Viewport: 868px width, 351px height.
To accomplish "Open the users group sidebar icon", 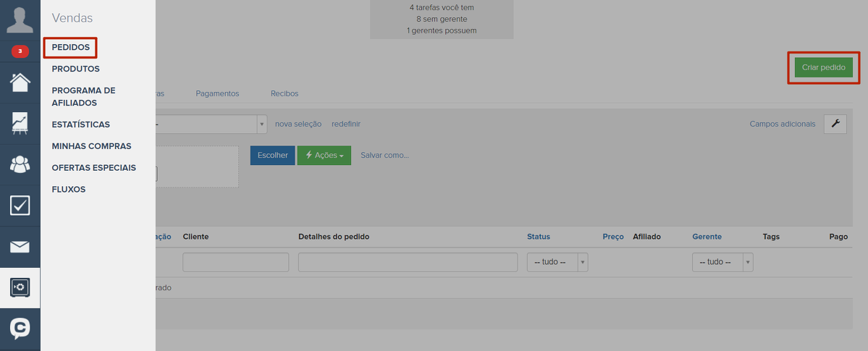I will (20, 164).
